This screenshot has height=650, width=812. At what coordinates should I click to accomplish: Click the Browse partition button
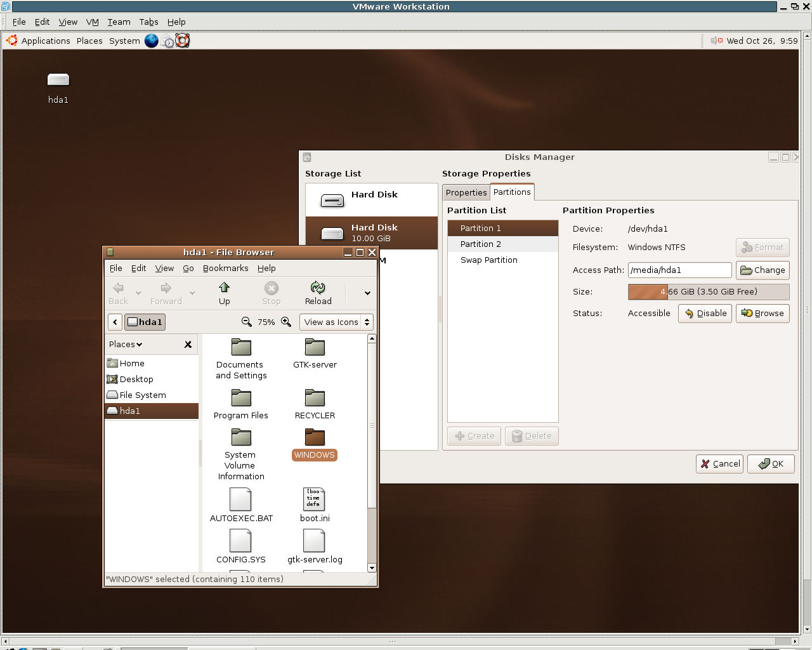(763, 313)
